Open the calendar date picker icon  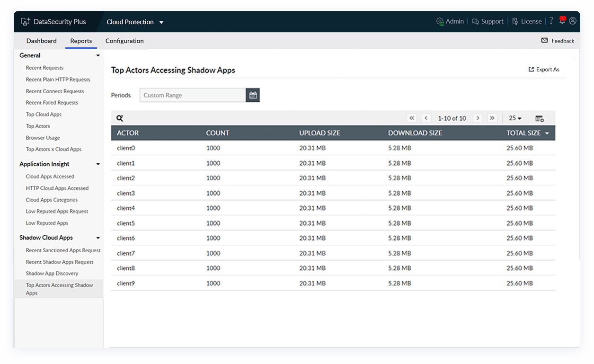point(253,95)
